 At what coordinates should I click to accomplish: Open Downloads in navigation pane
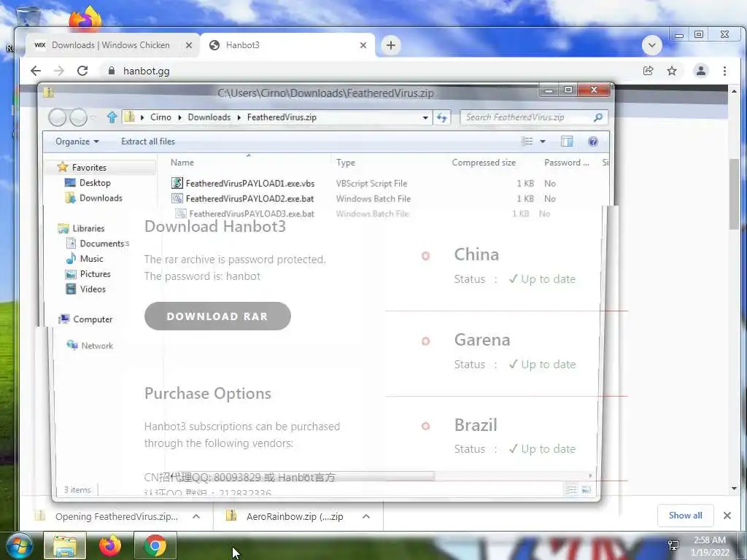click(x=101, y=198)
